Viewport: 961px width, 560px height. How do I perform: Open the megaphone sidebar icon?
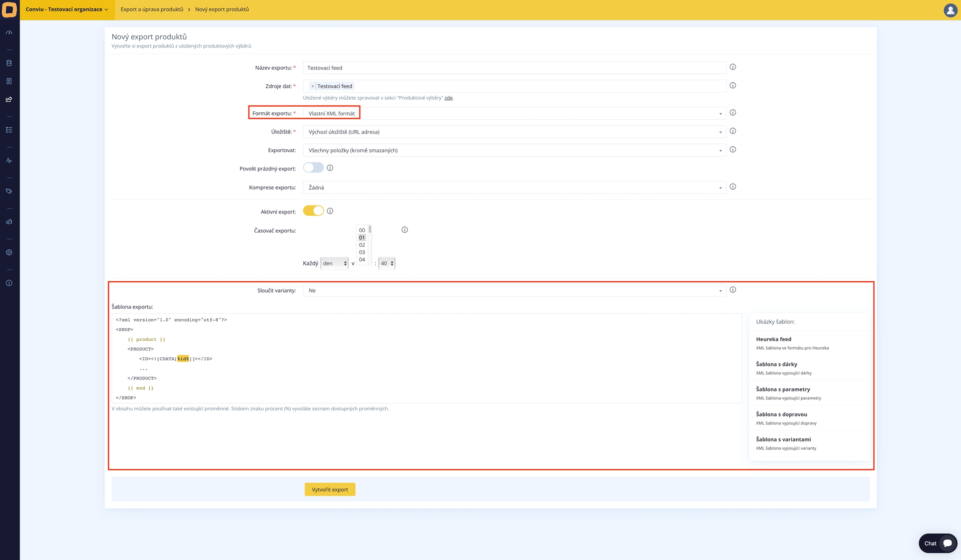pos(9,222)
